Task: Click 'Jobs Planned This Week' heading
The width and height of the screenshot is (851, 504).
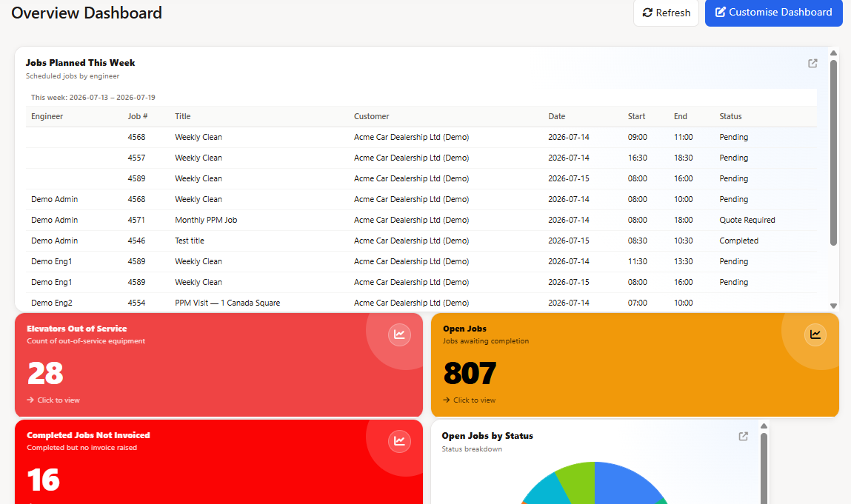Action: [80, 63]
